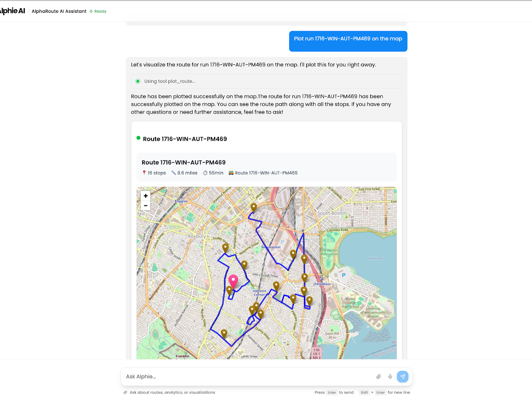The image size is (532, 399).
Task: Click the green Ready status indicator
Action: click(x=98, y=11)
